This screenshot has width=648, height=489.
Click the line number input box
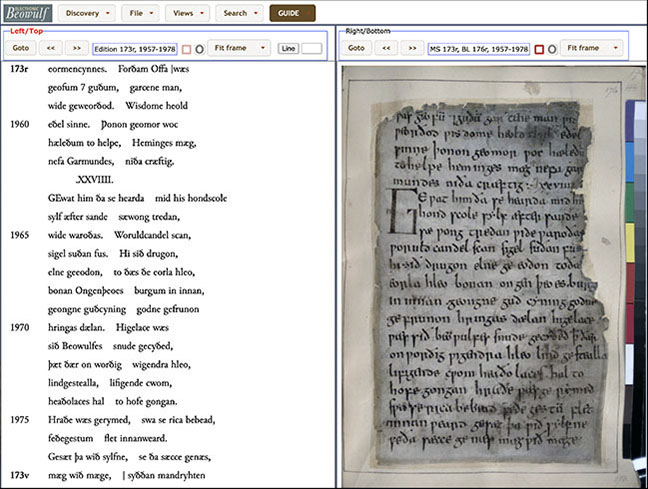(312, 48)
